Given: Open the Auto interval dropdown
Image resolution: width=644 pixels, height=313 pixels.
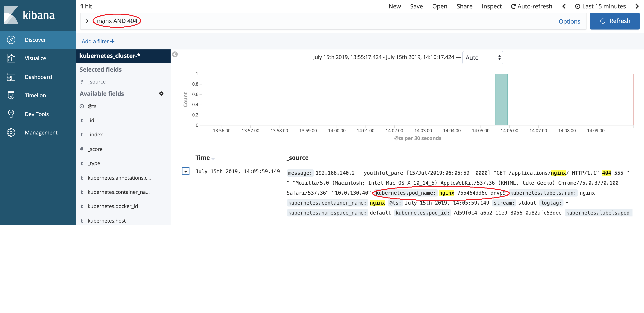Looking at the screenshot, I should [482, 58].
